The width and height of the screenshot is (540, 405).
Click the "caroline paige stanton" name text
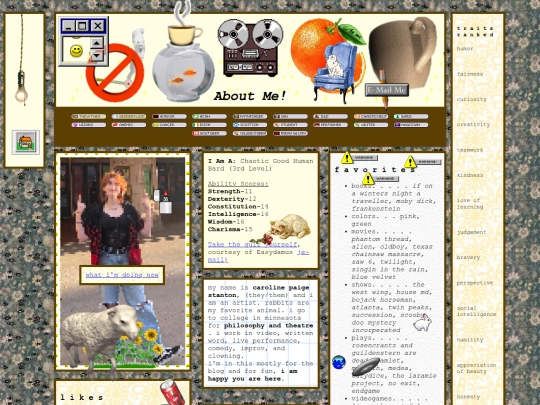click(258, 291)
